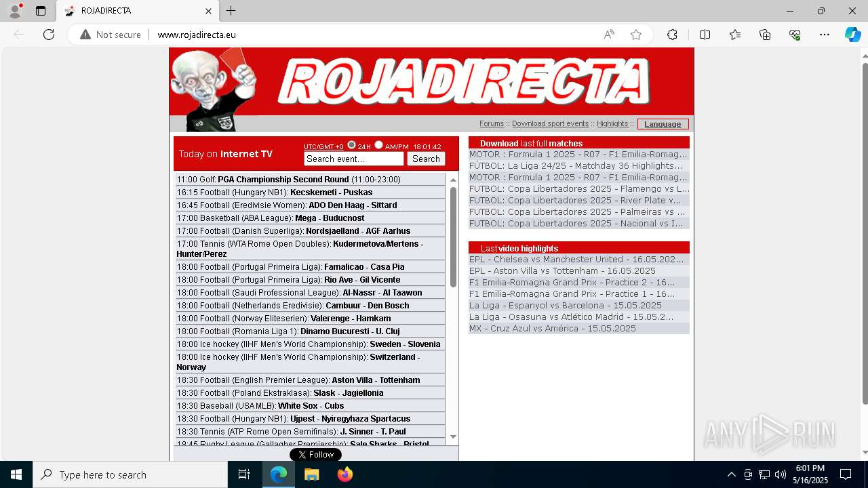This screenshot has height=488, width=868.
Task: Open Copa Libertadores Flamengo download link
Action: pos(578,189)
